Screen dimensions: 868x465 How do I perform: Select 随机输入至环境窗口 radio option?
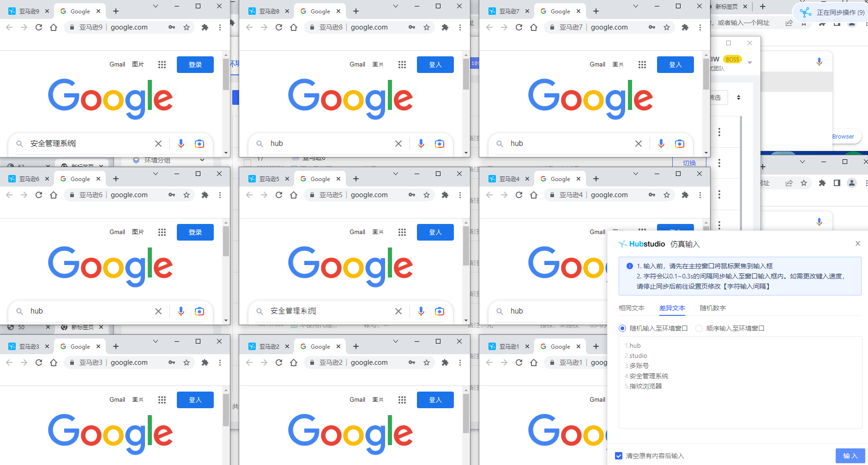653,328
